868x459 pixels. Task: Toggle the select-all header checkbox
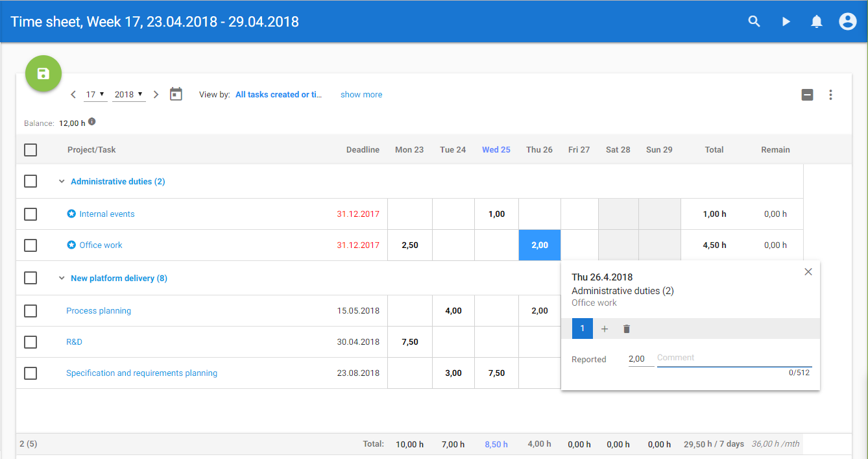(x=30, y=150)
